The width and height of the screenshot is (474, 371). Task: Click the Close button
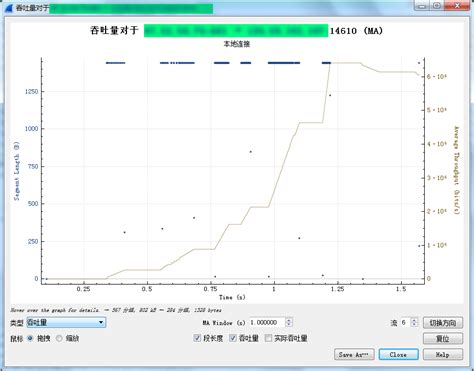[398, 354]
